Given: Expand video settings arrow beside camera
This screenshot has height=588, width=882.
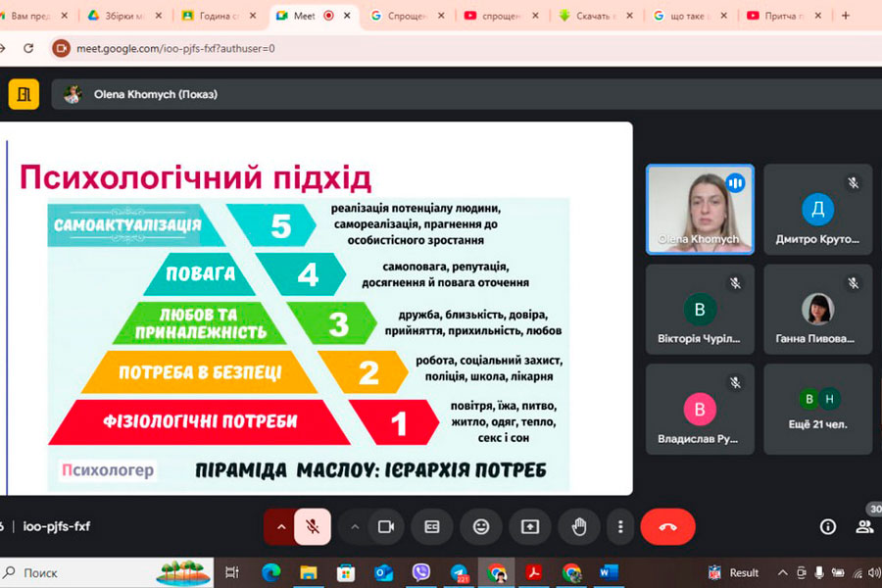Looking at the screenshot, I should click(355, 526).
